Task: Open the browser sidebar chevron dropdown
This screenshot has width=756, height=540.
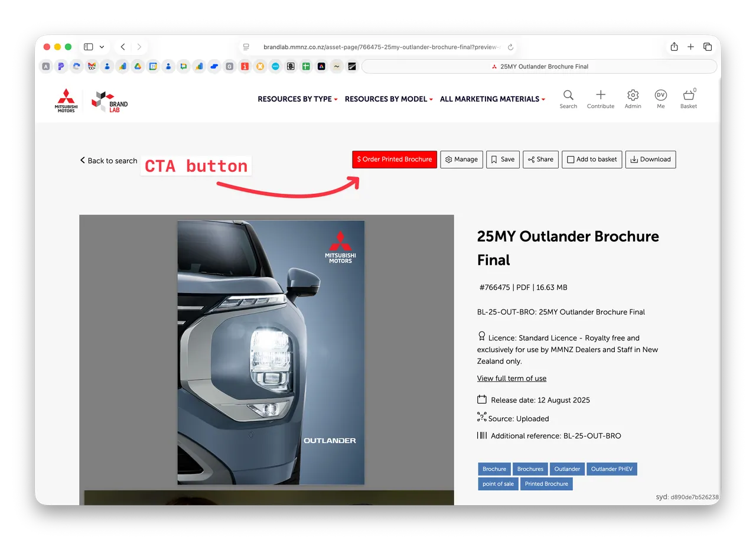Action: click(x=102, y=46)
